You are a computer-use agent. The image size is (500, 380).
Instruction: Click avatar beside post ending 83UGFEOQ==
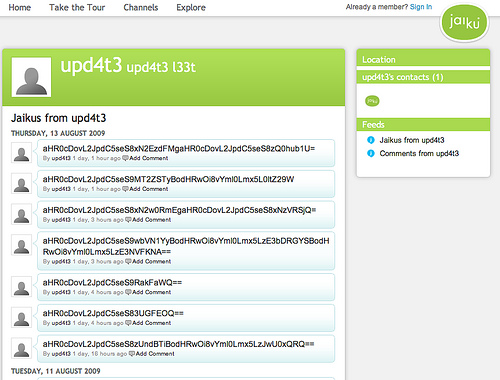coord(22,317)
